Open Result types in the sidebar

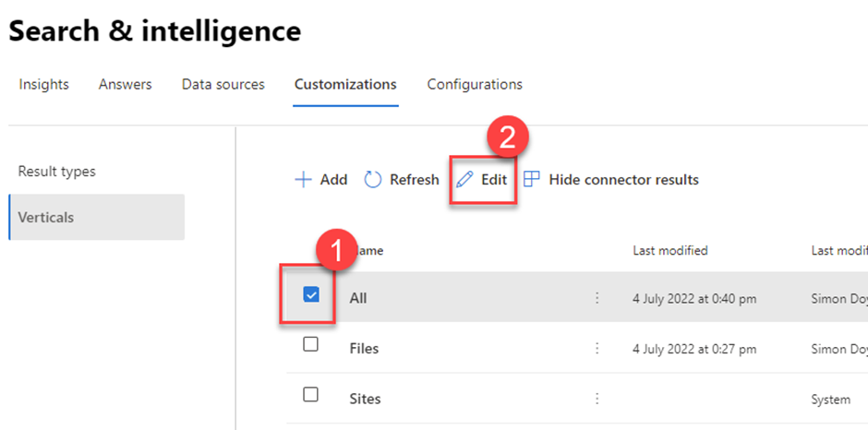point(57,172)
